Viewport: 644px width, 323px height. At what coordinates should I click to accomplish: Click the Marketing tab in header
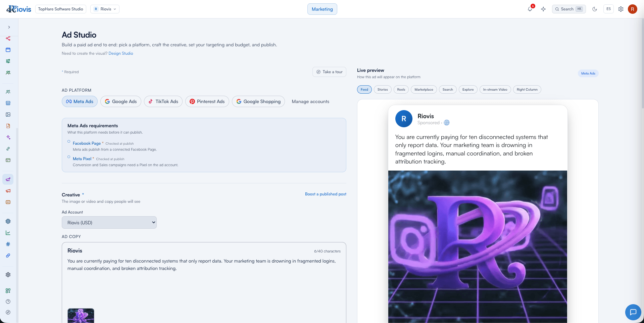point(322,9)
